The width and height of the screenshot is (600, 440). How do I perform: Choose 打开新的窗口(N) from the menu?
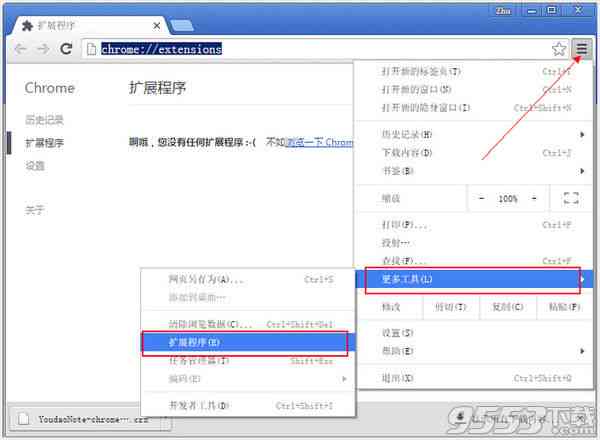coord(474,90)
